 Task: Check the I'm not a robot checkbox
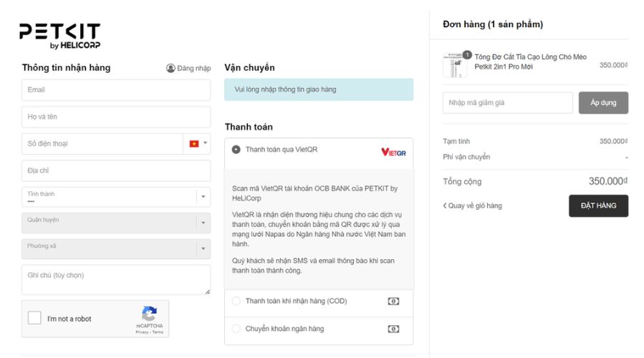click(x=34, y=318)
